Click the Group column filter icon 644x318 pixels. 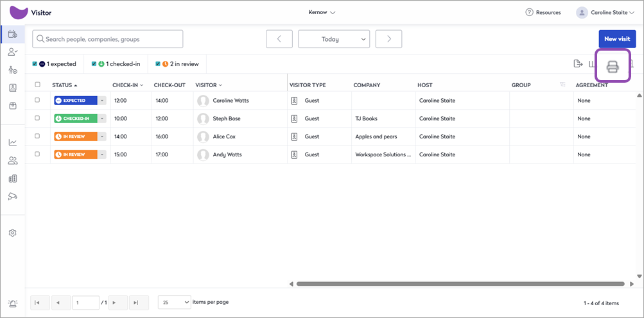click(x=562, y=85)
